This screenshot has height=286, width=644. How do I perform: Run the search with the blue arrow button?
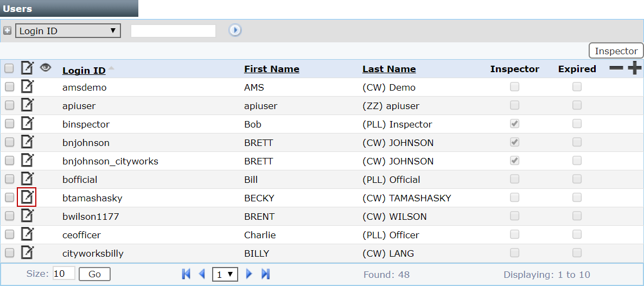235,30
